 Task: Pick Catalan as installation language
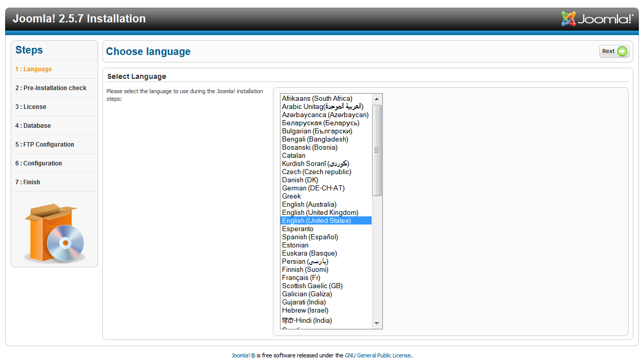(326, 156)
